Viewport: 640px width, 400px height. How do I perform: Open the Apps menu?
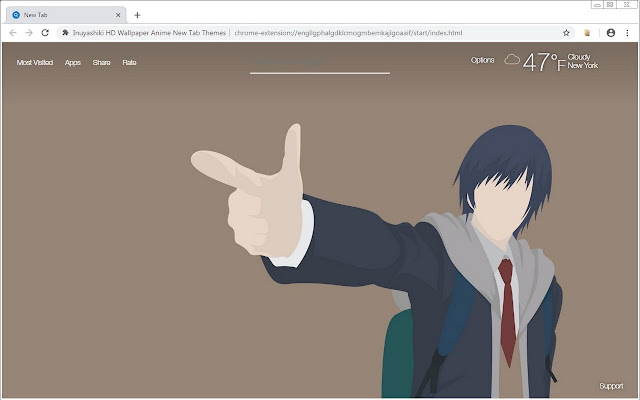tap(73, 62)
